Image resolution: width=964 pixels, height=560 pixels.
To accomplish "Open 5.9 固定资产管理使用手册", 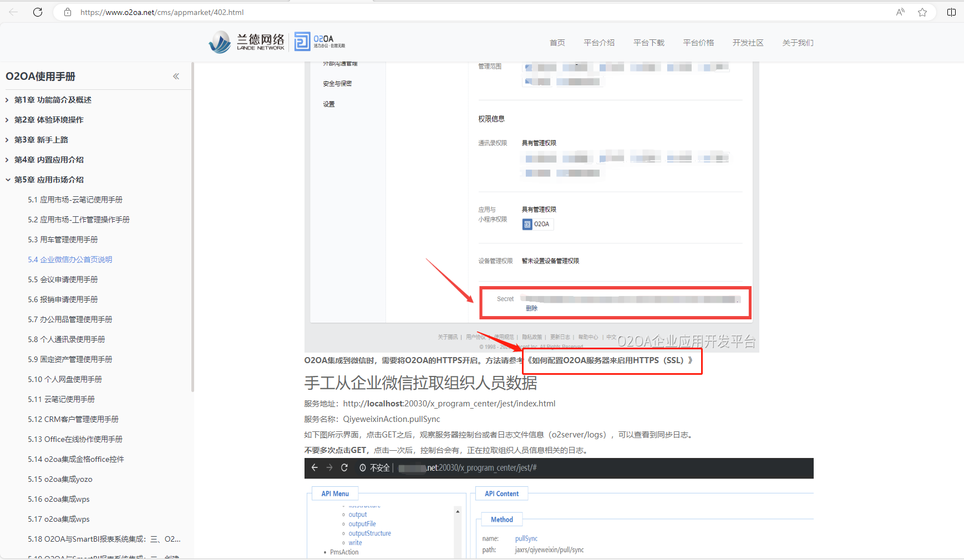I will click(70, 359).
